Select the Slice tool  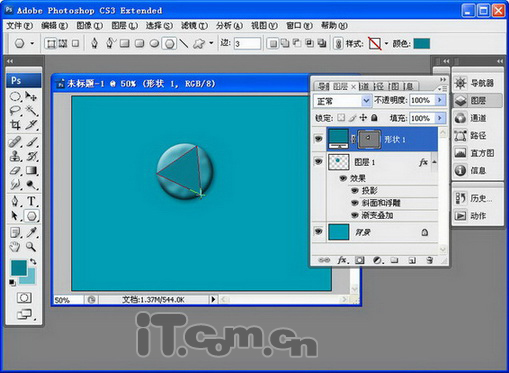tap(31, 125)
